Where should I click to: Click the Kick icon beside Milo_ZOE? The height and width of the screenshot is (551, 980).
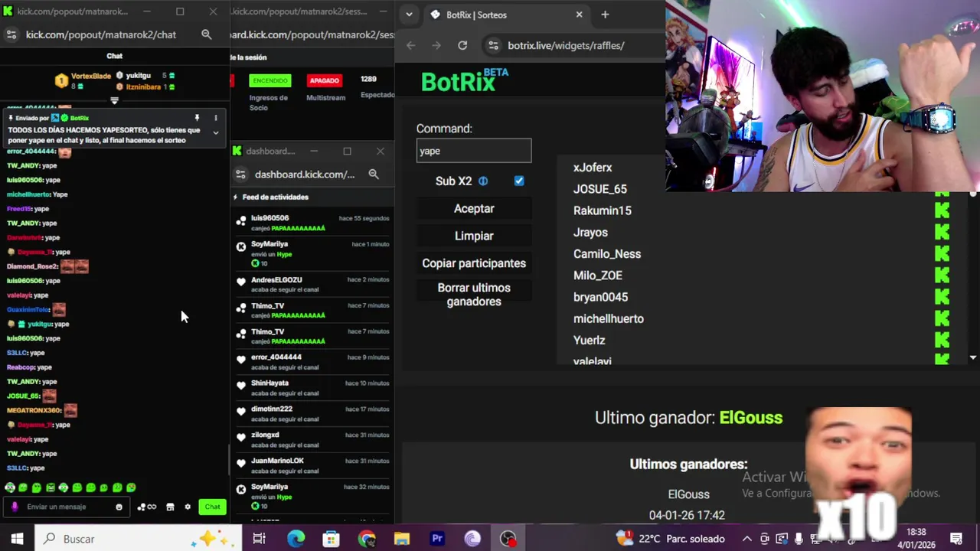[x=942, y=275]
